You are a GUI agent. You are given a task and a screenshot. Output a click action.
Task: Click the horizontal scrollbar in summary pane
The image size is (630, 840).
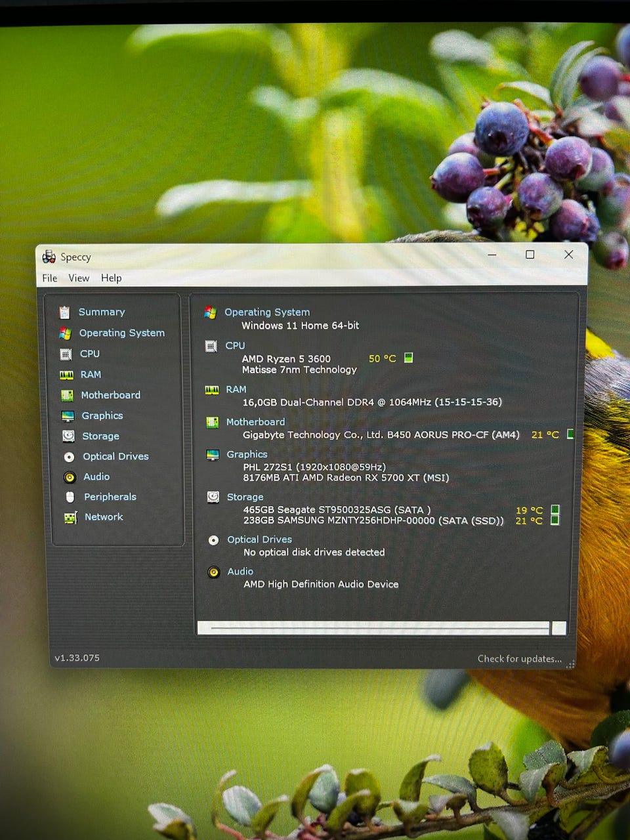(382, 628)
